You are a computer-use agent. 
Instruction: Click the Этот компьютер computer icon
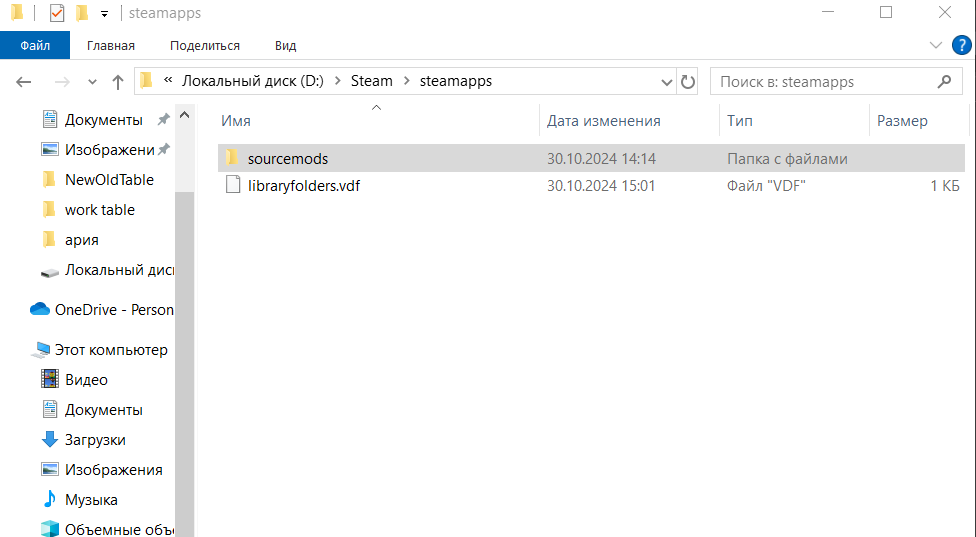[41, 350]
